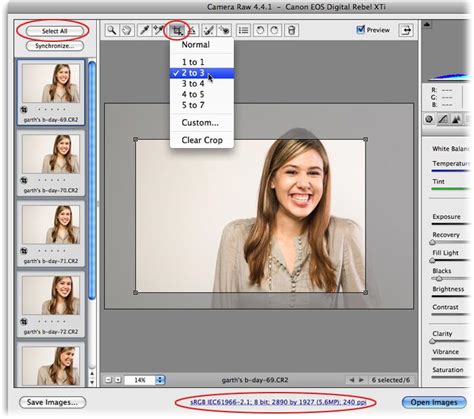
Task: Click the zoom in plus button
Action: (118, 380)
